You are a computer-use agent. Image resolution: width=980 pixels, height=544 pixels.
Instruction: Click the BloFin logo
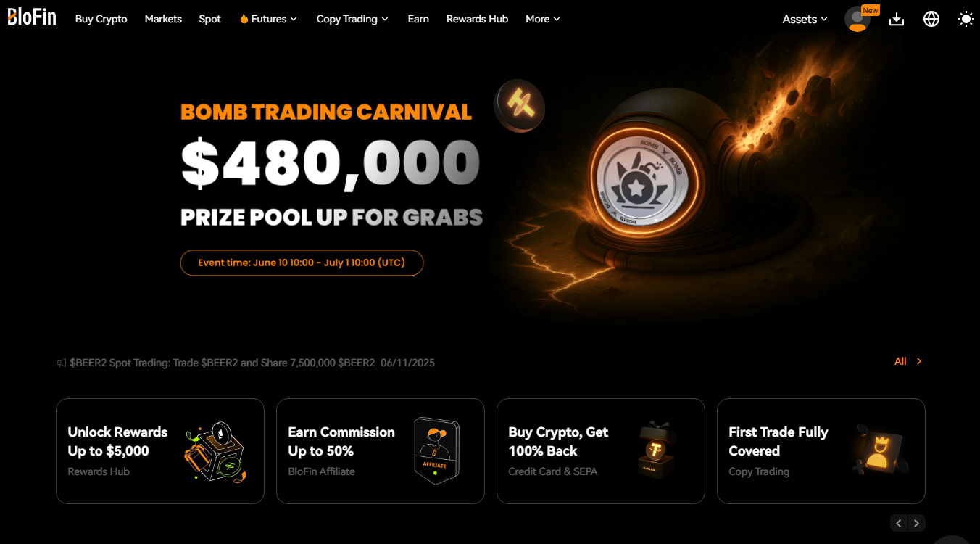tap(32, 17)
